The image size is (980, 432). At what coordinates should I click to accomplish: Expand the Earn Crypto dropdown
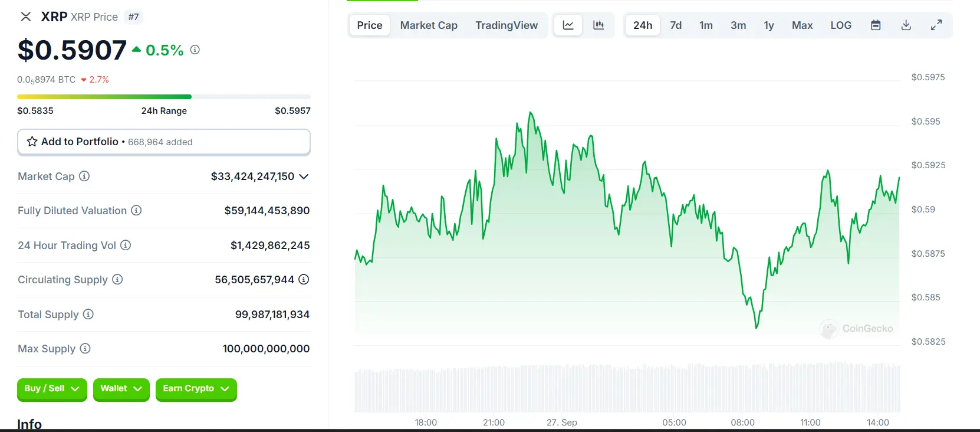pyautogui.click(x=196, y=389)
